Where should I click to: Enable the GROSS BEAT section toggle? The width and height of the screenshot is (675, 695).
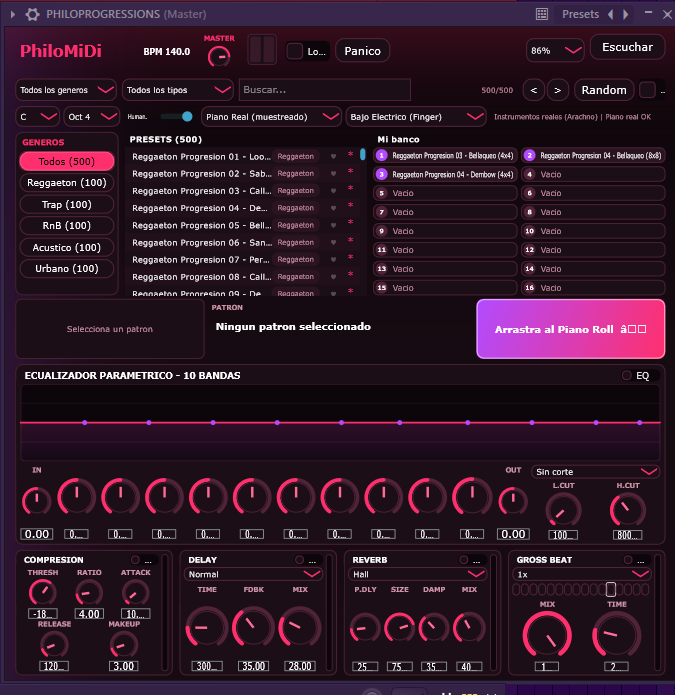point(628,560)
